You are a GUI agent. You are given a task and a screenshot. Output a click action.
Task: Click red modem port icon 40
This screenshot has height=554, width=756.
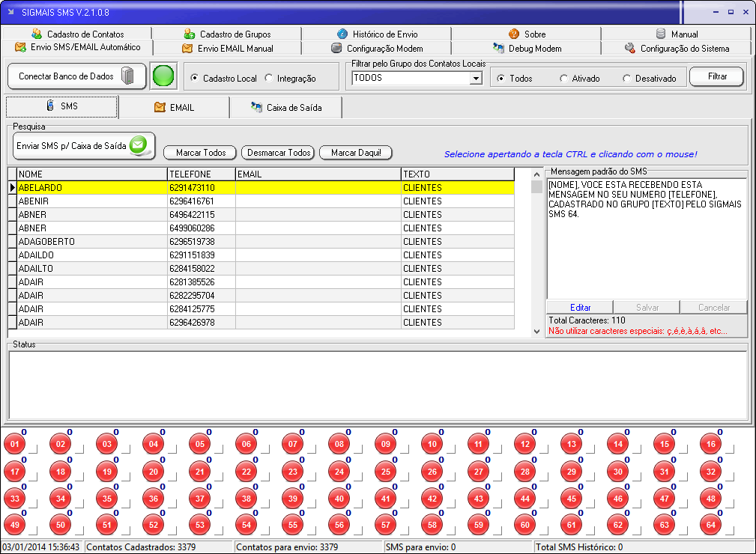[339, 499]
